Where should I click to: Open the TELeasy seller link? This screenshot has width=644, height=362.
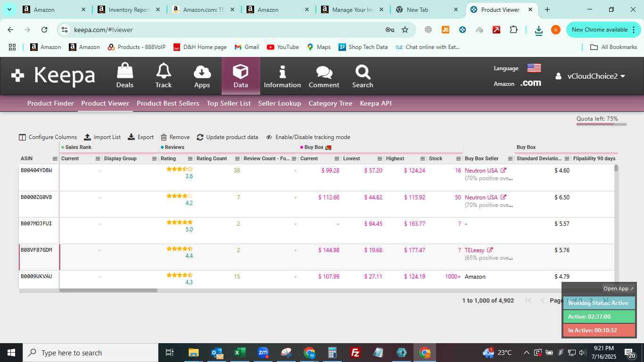coord(475,250)
